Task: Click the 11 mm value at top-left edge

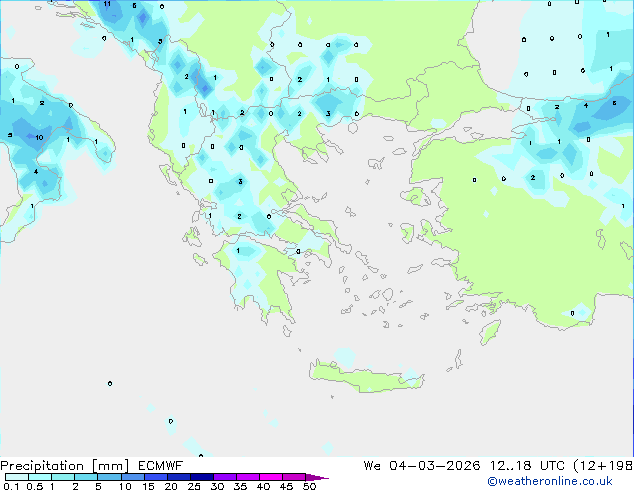Action: (x=107, y=5)
